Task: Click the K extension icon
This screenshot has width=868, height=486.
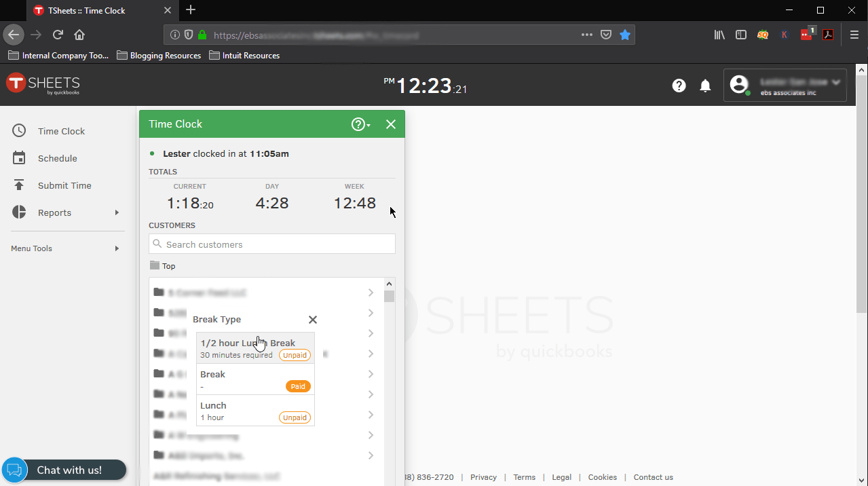Action: (x=785, y=35)
